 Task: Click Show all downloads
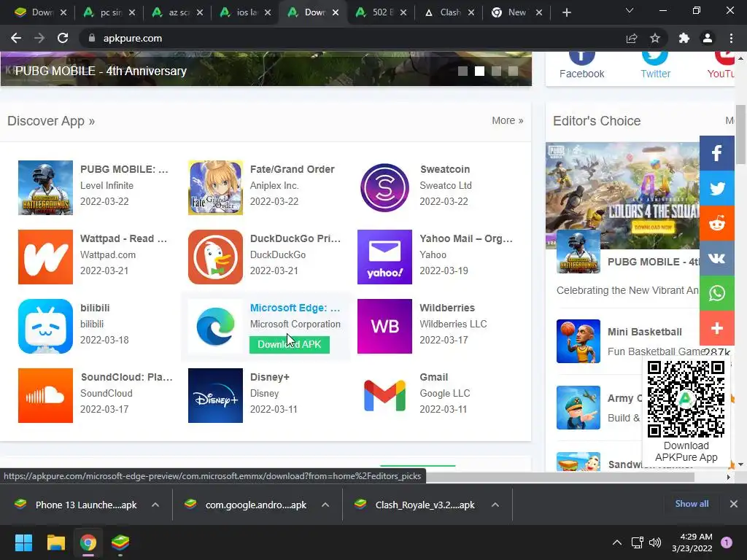coord(692,504)
